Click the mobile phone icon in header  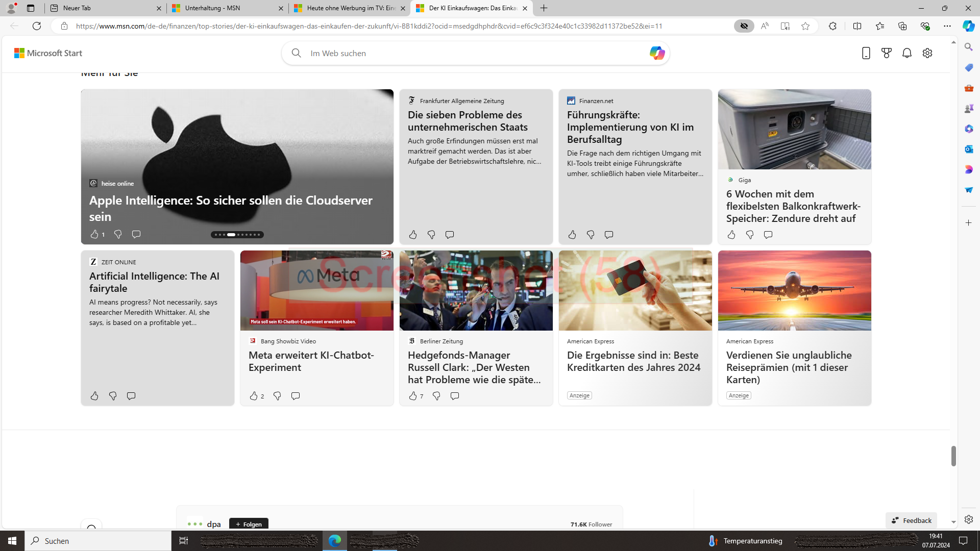(x=866, y=53)
